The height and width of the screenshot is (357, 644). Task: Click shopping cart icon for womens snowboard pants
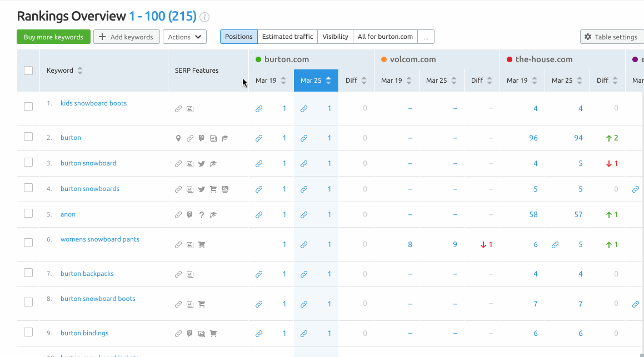pyautogui.click(x=201, y=245)
